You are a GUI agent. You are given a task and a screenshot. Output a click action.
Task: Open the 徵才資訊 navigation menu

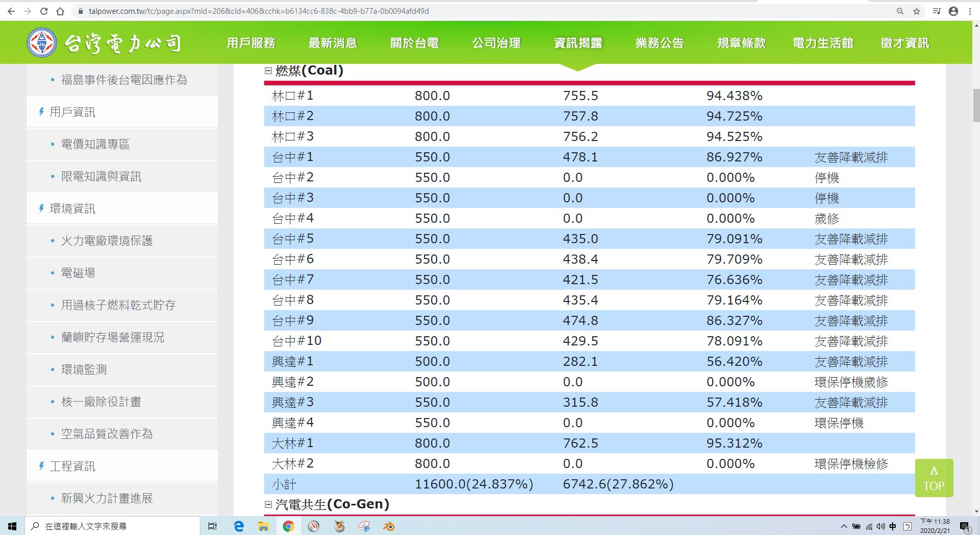point(904,43)
